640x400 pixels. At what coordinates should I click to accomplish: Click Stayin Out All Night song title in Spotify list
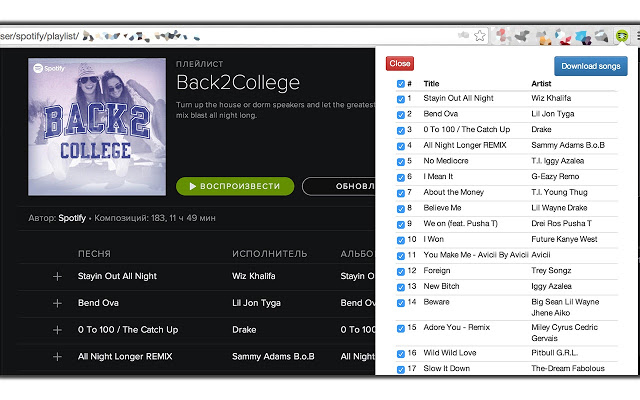[117, 276]
